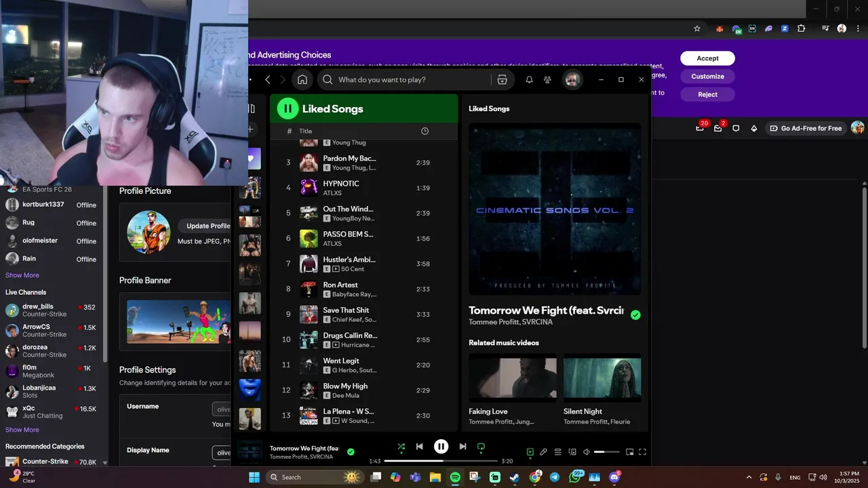Open the Chrome Extensions puzzle icon
Screen dimensions: 868x488
click(x=801, y=28)
